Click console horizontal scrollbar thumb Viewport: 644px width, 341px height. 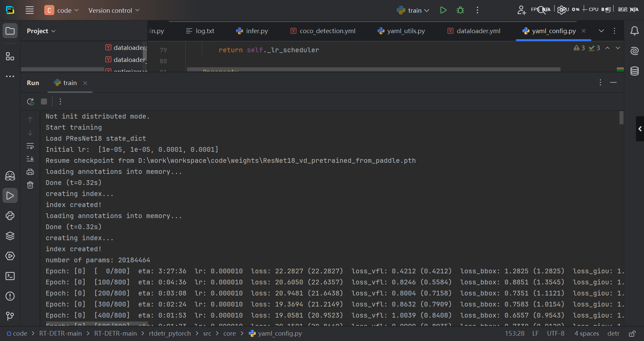(x=97, y=324)
